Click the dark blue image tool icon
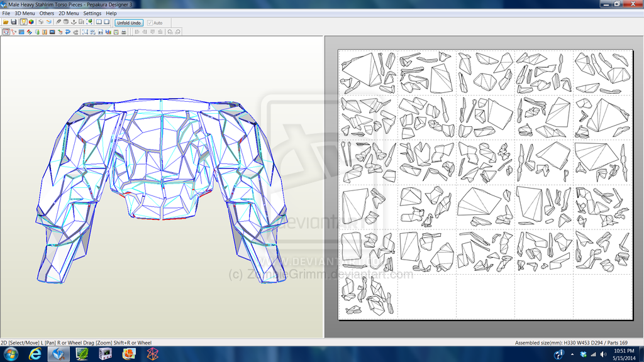 tap(52, 32)
